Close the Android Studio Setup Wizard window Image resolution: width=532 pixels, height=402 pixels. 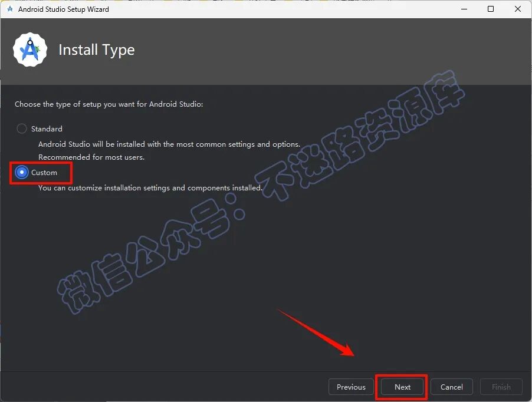(x=518, y=9)
